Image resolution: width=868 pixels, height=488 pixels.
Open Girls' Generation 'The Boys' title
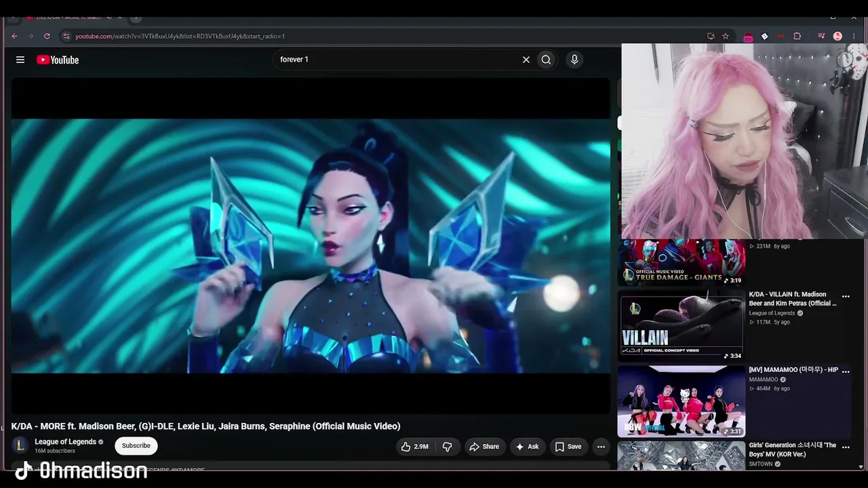(793, 450)
